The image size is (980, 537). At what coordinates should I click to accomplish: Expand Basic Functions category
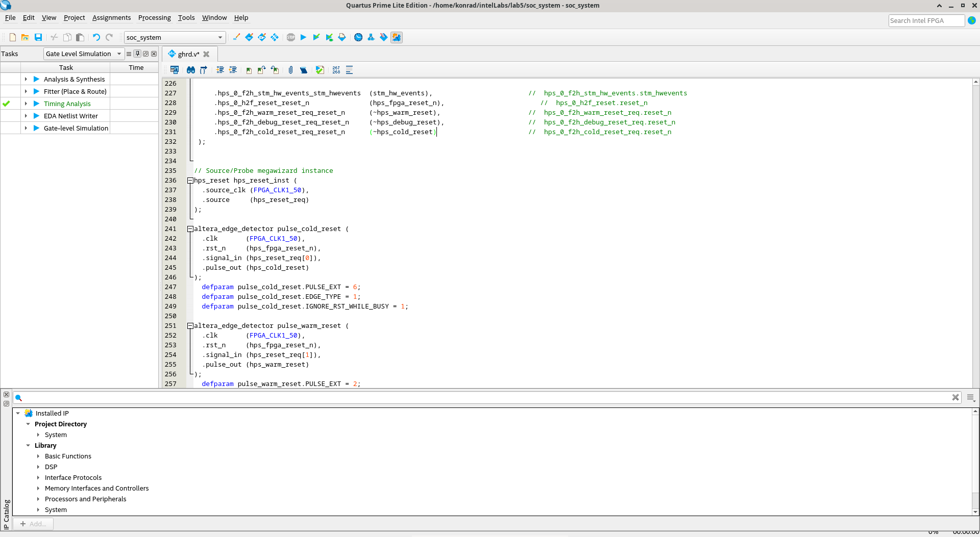pyautogui.click(x=38, y=456)
